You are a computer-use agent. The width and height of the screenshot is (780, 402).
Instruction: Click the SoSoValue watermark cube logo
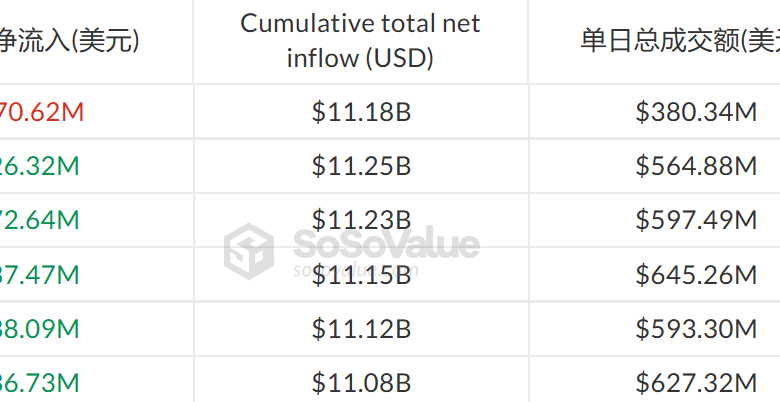click(x=249, y=251)
